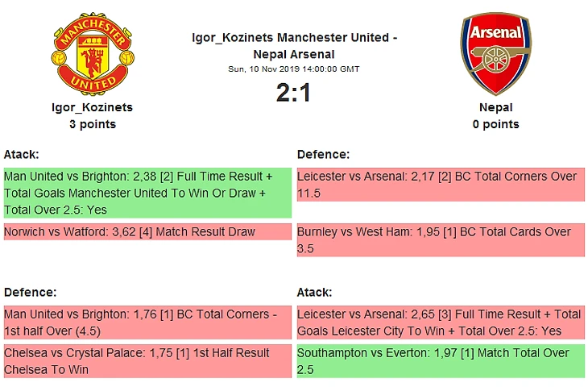The image size is (588, 387).
Task: Click the left column Atack heading
Action: coord(22,154)
